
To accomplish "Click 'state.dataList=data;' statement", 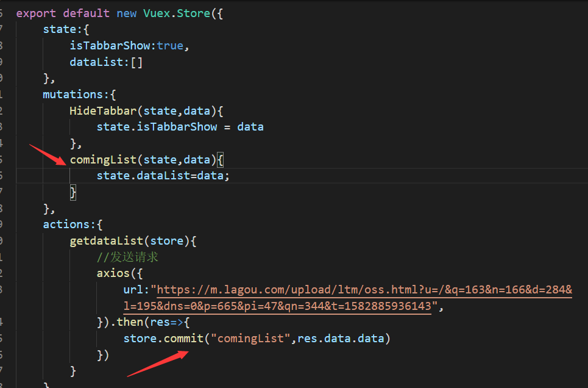I will pos(163,176).
